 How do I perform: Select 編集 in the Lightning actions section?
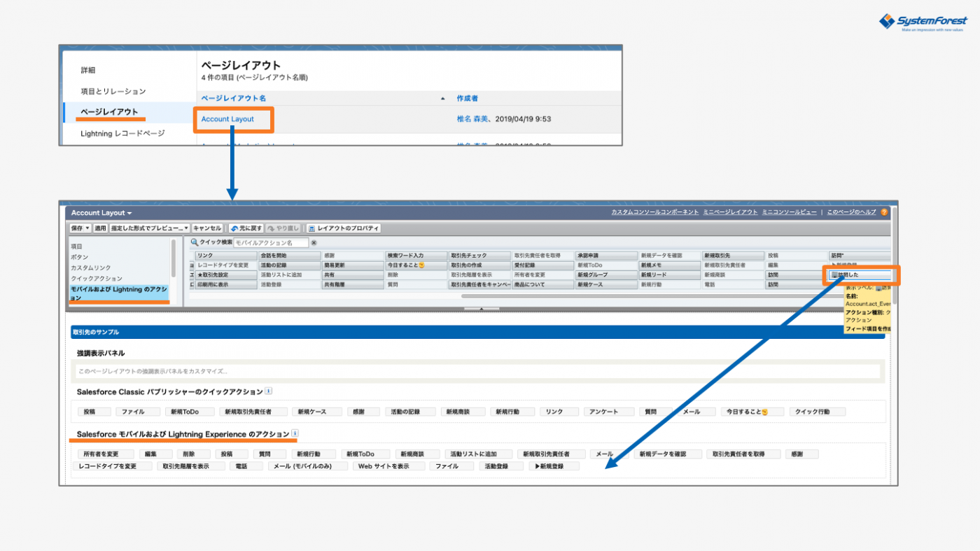coord(155,454)
